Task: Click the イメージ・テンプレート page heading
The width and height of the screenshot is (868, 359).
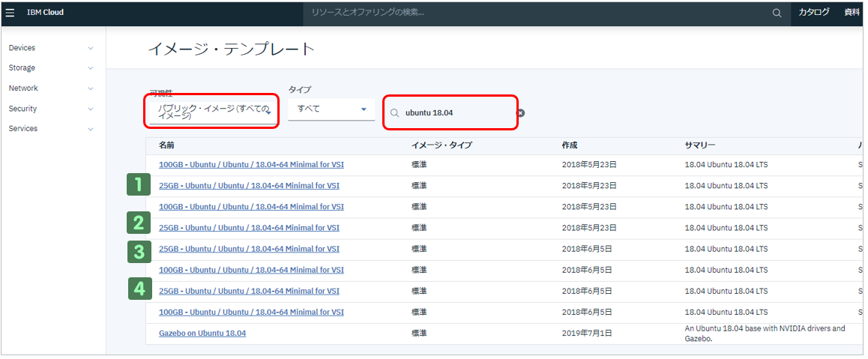Action: click(232, 49)
